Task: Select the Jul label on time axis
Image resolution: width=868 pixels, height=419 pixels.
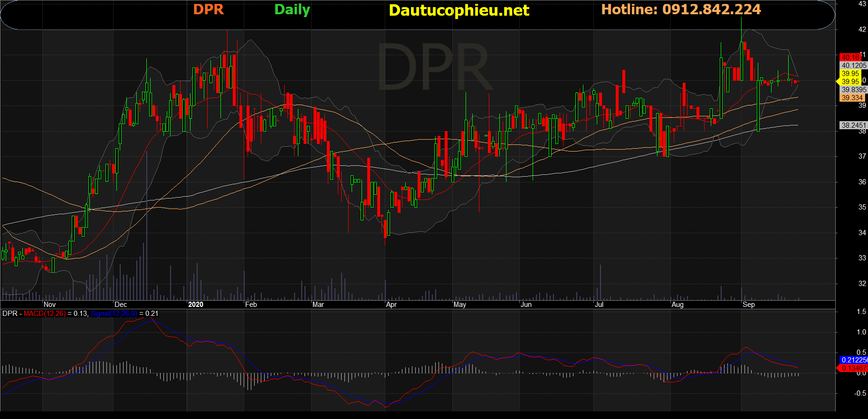Action: (599, 305)
